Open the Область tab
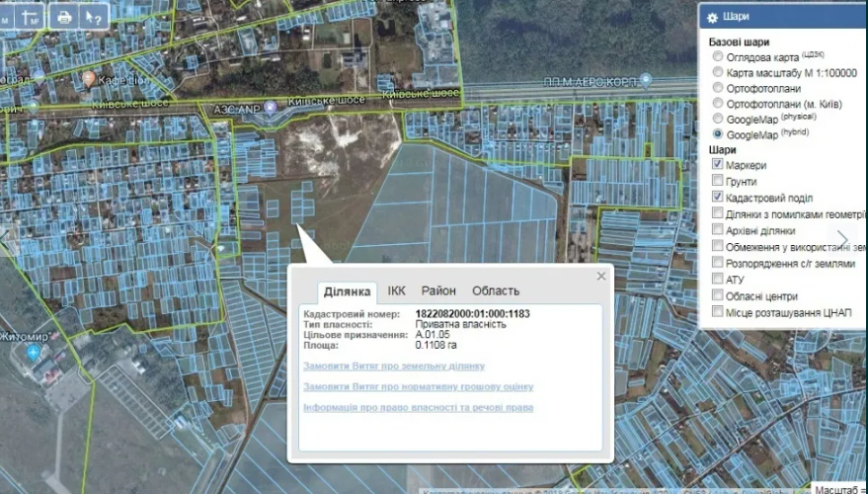868x494 pixels. 496,290
